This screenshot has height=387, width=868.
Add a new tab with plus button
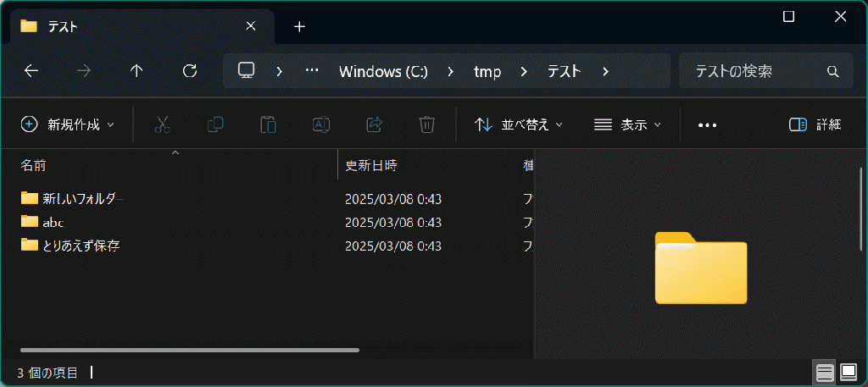click(x=299, y=26)
